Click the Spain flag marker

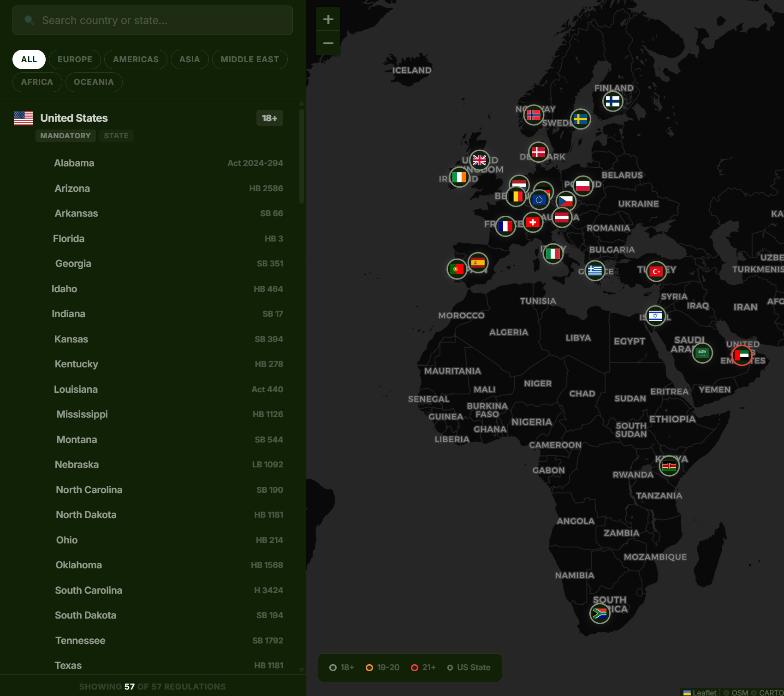pyautogui.click(x=478, y=263)
